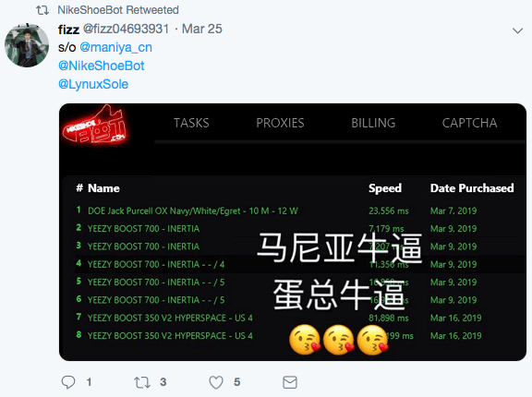Image resolution: width=532 pixels, height=397 pixels.
Task: Click the small retweeted arrows icon at top
Action: click(x=42, y=10)
